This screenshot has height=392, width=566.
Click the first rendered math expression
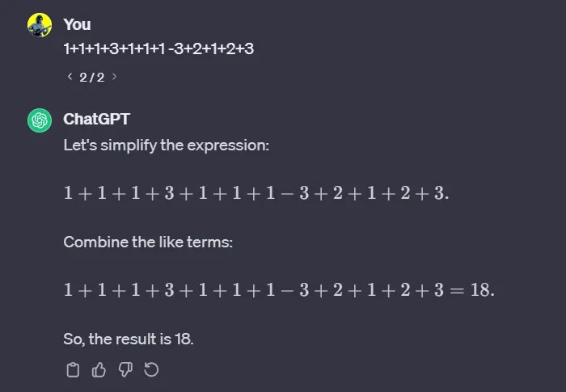click(x=256, y=194)
